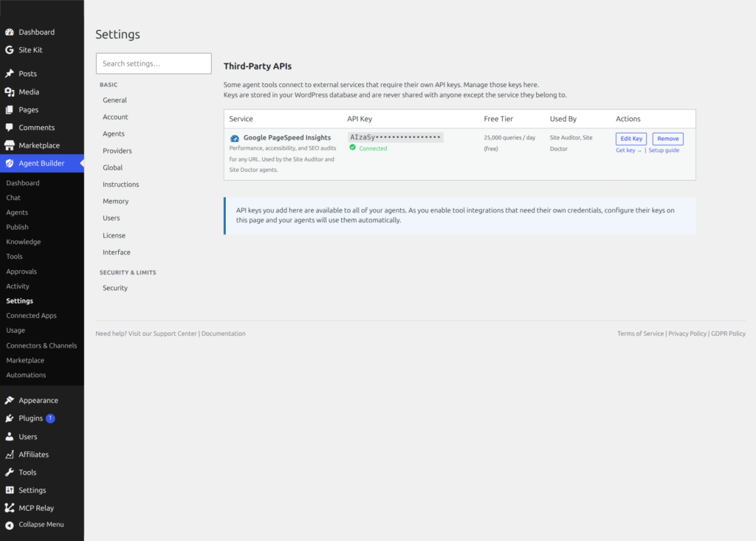Select Agents in the settings navigation

[113, 134]
